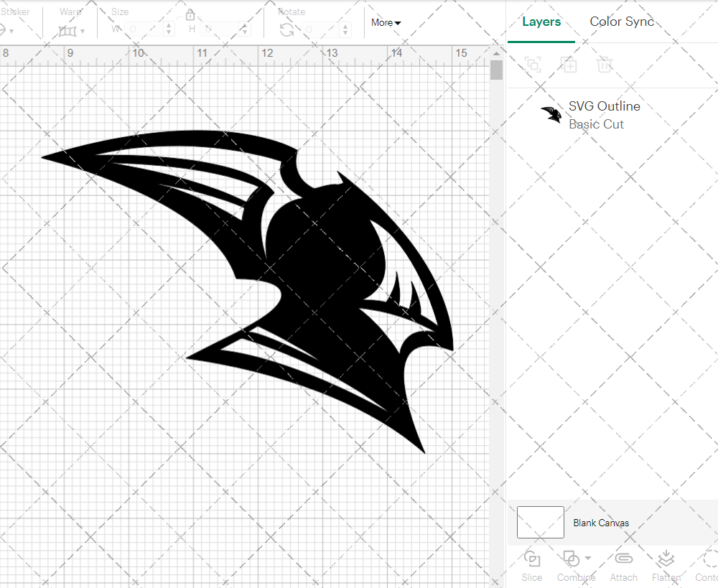Click the SVG Outline layer thumbnail
Image resolution: width=718 pixels, height=588 pixels.
[x=550, y=113]
